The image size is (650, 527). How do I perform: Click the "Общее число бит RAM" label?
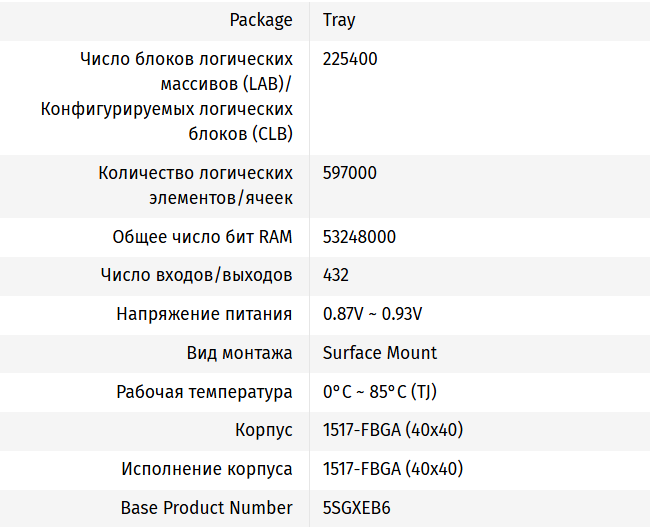tap(203, 237)
